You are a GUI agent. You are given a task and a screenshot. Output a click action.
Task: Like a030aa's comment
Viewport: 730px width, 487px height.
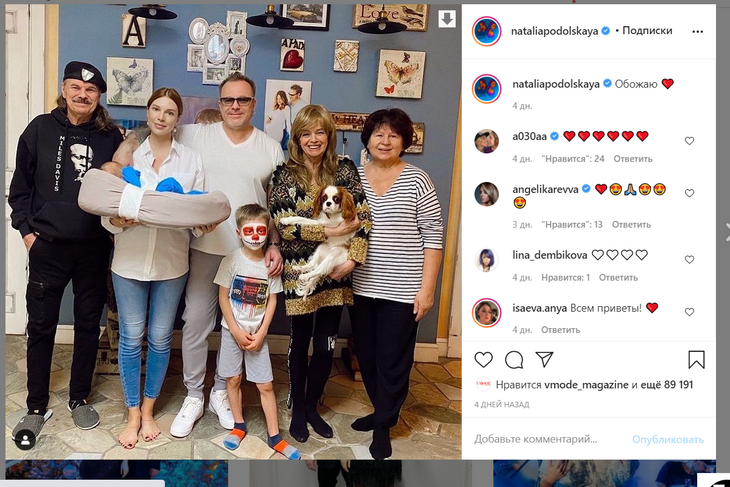689,141
